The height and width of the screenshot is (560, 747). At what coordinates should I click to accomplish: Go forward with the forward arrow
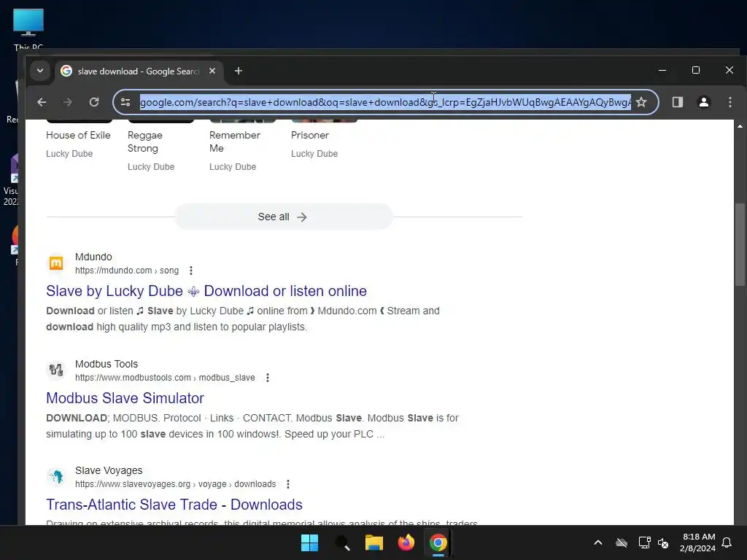pos(68,102)
